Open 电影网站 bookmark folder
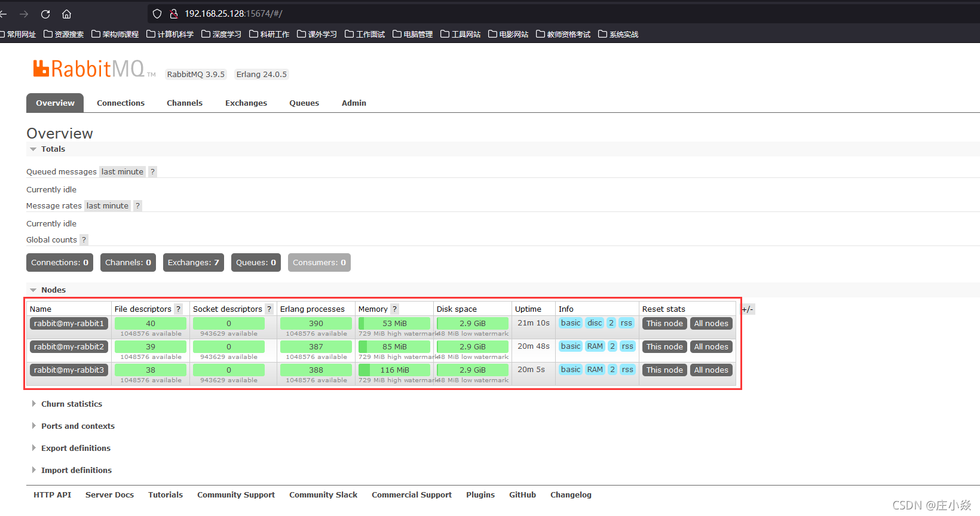Image resolution: width=980 pixels, height=516 pixels. (x=509, y=35)
